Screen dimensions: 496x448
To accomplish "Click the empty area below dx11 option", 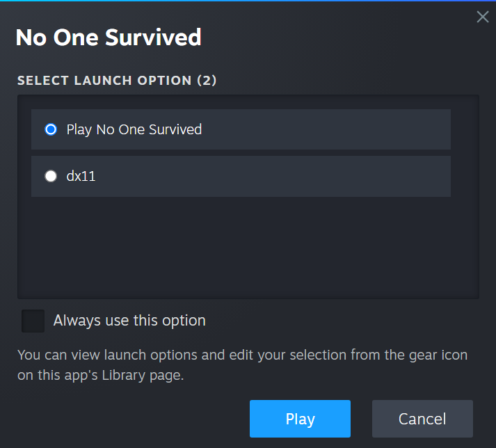I will (248, 247).
